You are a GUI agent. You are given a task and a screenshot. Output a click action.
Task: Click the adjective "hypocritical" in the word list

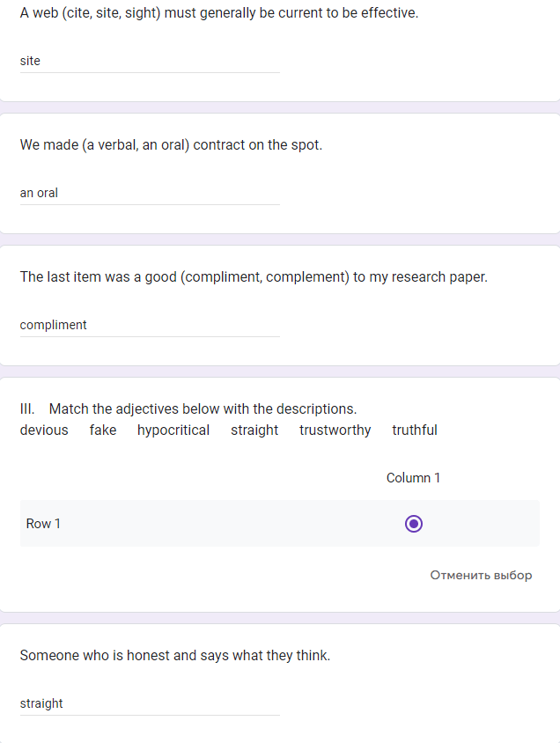[173, 430]
